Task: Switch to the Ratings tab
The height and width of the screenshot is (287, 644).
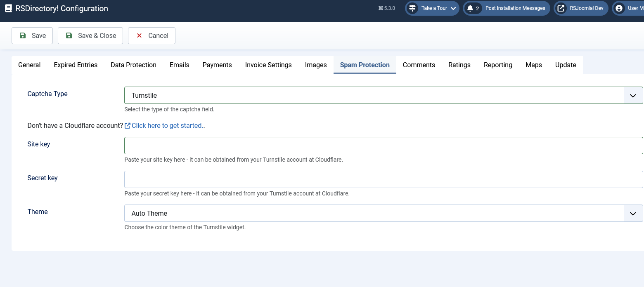Action: tap(459, 65)
